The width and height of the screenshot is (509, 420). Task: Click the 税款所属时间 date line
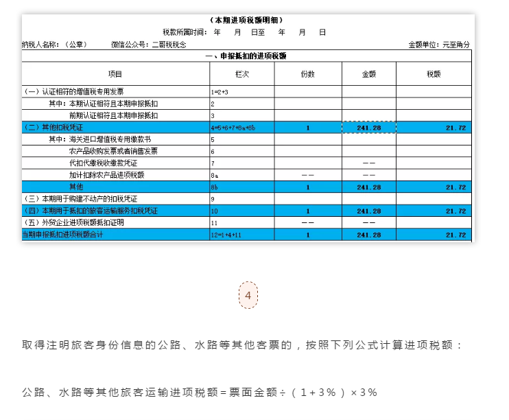pos(244,32)
